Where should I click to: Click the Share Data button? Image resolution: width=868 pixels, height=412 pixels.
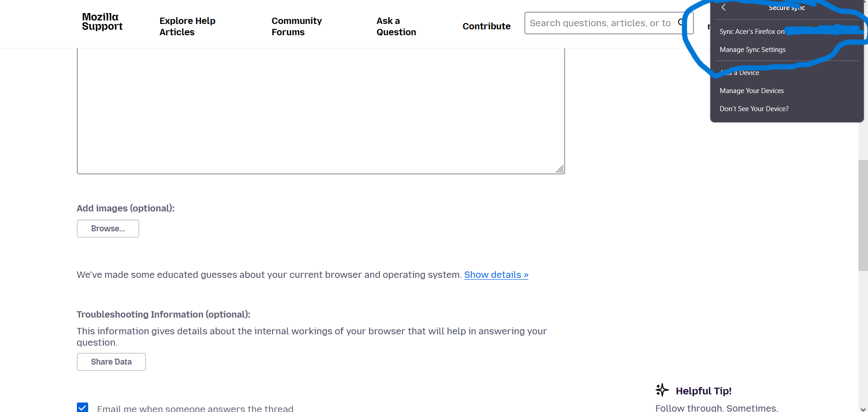111,362
